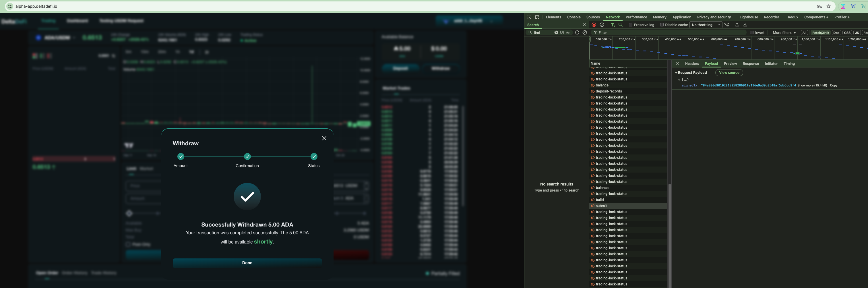
Task: Open the No throttling dropdown
Action: point(706,25)
